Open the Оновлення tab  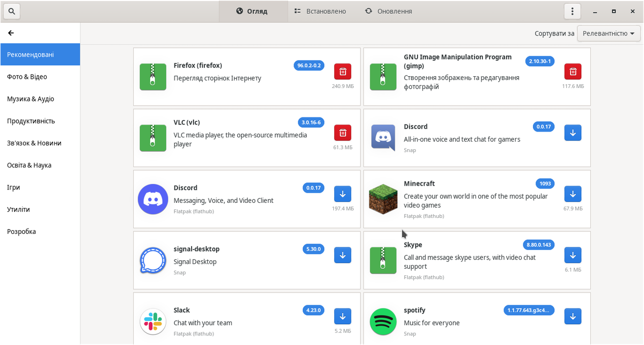point(389,11)
